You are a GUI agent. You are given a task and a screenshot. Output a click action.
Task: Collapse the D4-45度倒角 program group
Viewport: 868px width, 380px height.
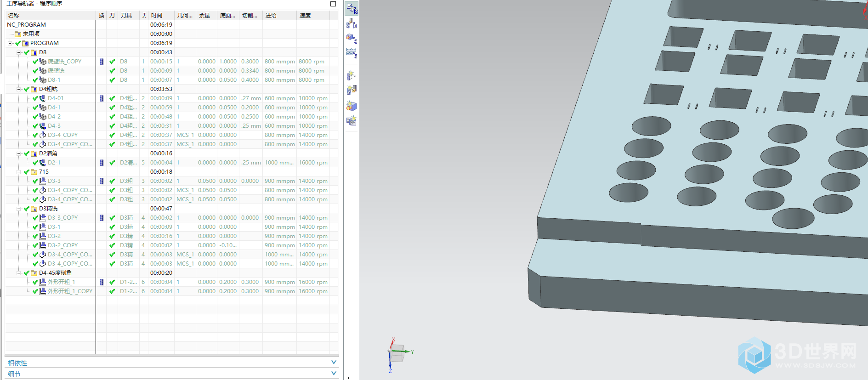pyautogui.click(x=19, y=273)
